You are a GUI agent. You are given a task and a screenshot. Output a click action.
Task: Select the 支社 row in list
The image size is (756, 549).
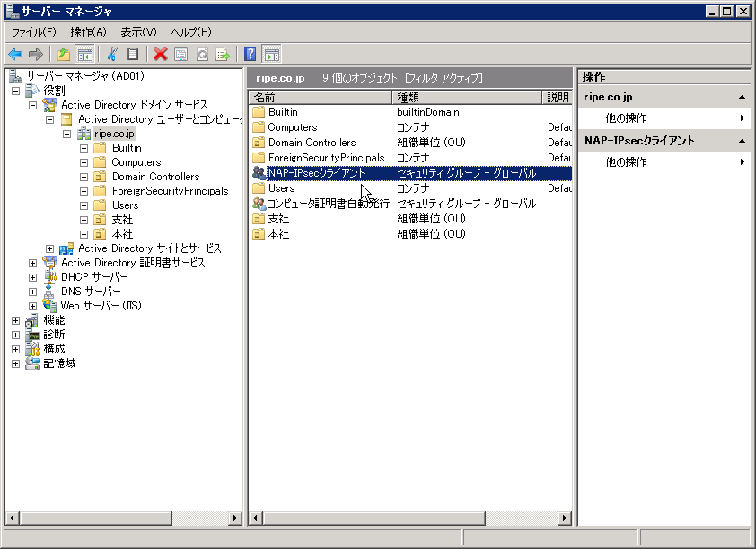click(x=411, y=219)
